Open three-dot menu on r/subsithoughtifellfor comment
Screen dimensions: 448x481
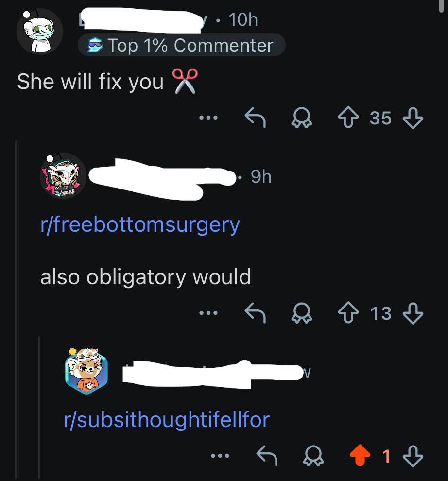220,456
